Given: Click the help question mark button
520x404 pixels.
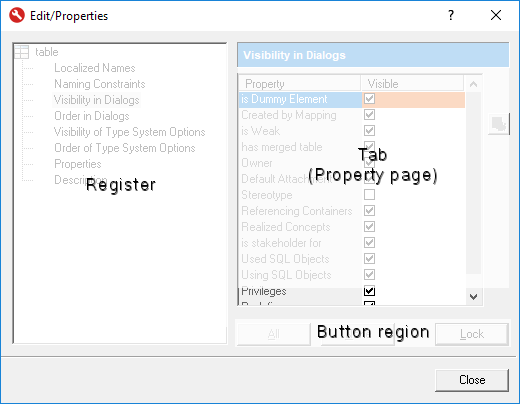Looking at the screenshot, I should click(x=451, y=15).
